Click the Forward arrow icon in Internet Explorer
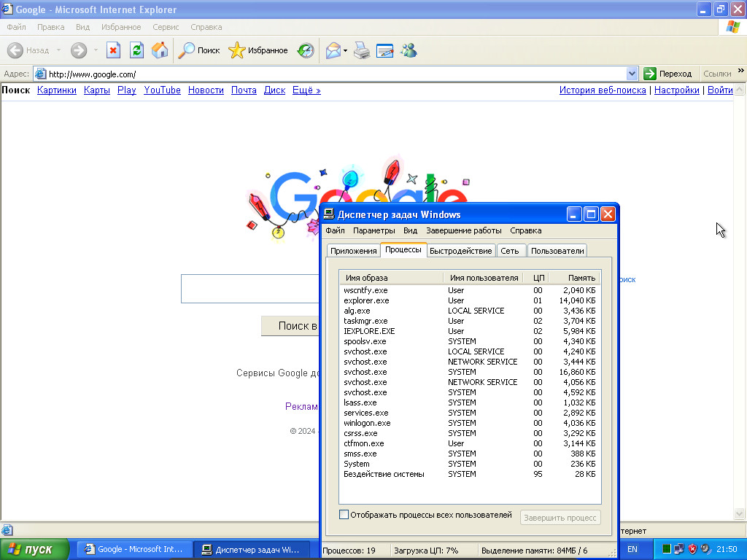 pos(79,50)
